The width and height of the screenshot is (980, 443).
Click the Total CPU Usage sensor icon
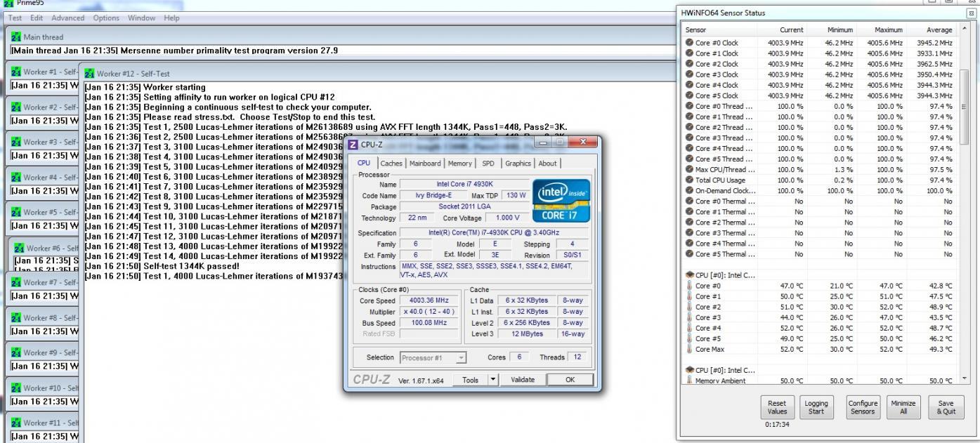689,180
